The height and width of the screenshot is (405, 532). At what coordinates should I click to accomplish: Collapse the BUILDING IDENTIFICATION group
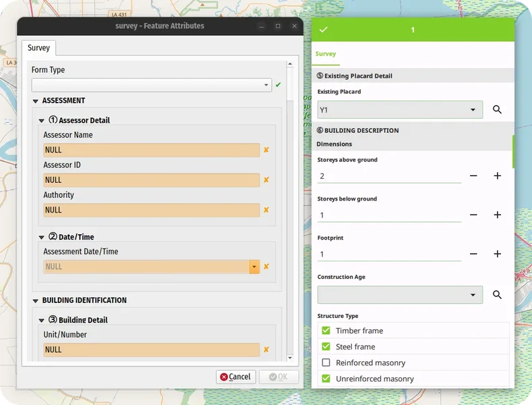(36, 301)
